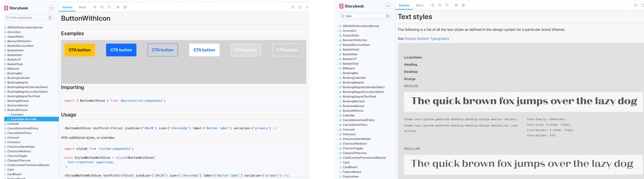The width and height of the screenshot is (644, 179).
Task: Zoom out using right Storybook toolbar icon
Action: click(440, 5)
